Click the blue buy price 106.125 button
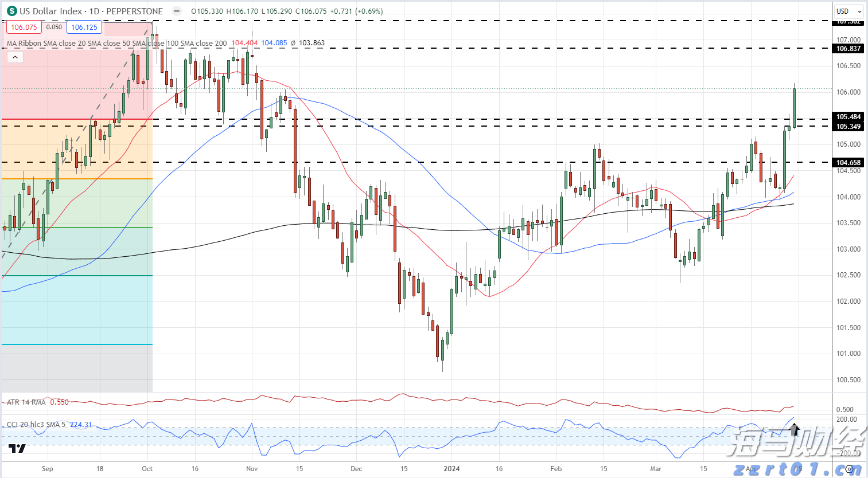This screenshot has width=868, height=478. point(84,27)
